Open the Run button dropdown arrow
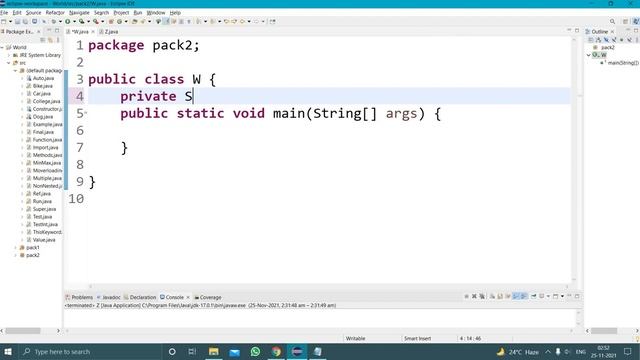This screenshot has height=360, width=640. [74, 21]
